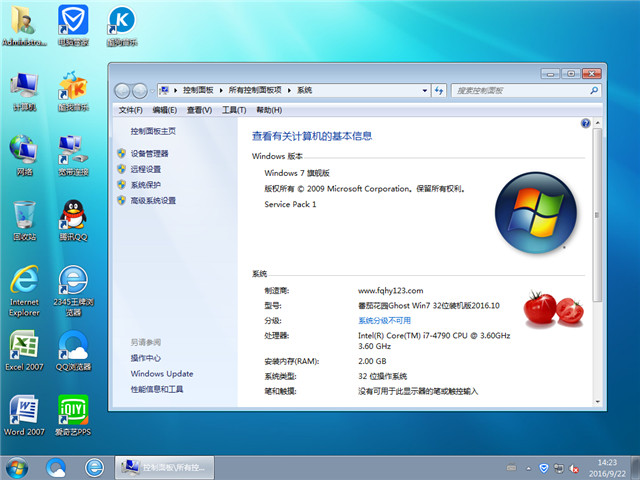Open the Administrator folder desktop icon

24,24
